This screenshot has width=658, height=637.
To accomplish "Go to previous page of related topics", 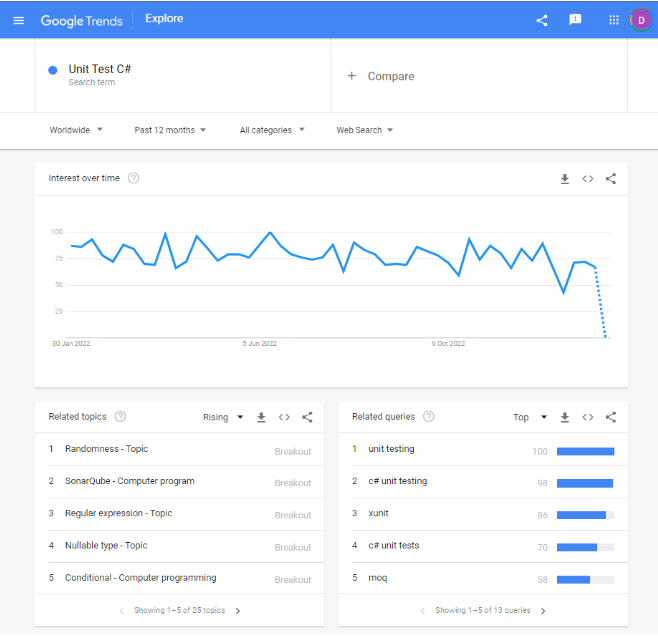I will [122, 611].
